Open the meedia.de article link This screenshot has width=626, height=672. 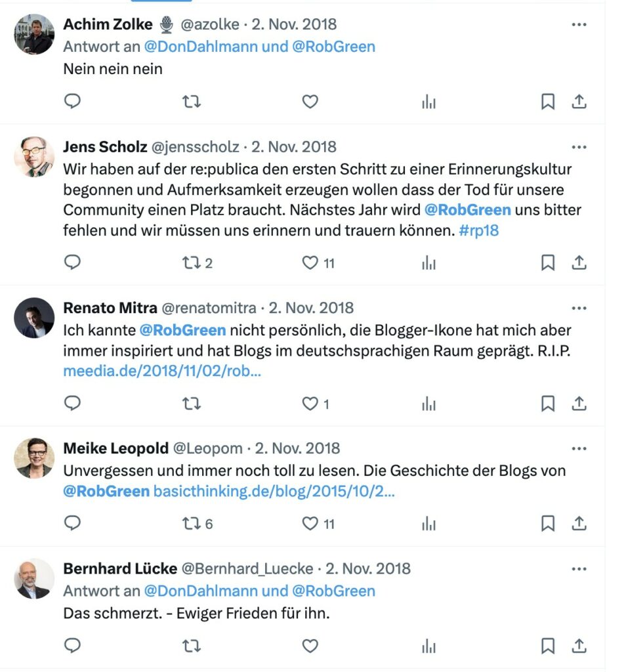[x=162, y=371]
